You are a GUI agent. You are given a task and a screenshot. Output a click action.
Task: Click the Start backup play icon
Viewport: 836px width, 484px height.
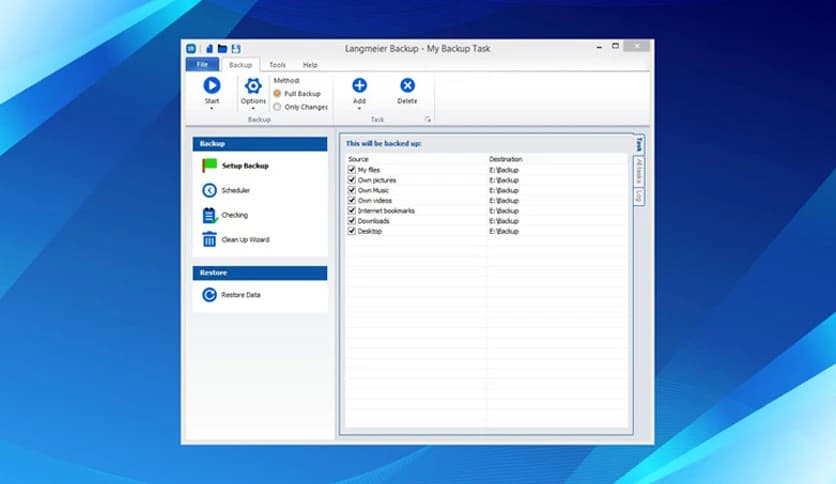211,86
